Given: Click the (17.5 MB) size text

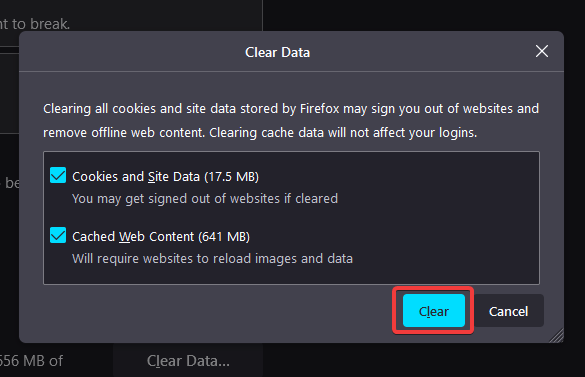Looking at the screenshot, I should [x=231, y=177].
